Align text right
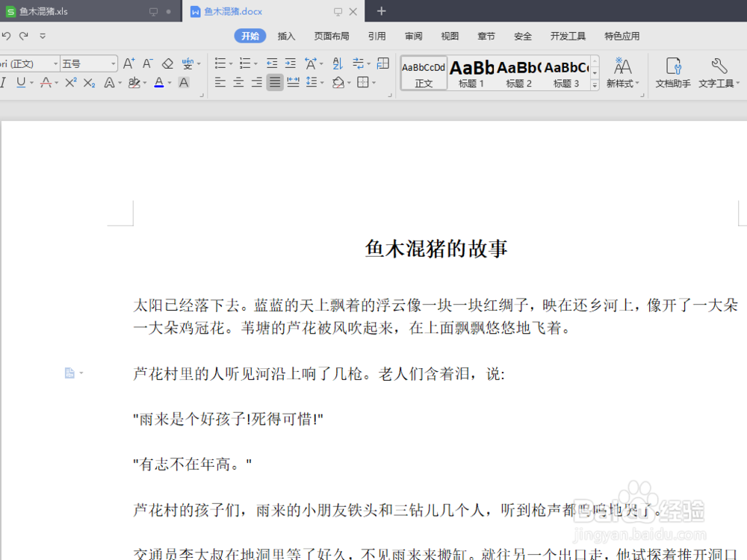This screenshot has height=560, width=747. [257, 82]
